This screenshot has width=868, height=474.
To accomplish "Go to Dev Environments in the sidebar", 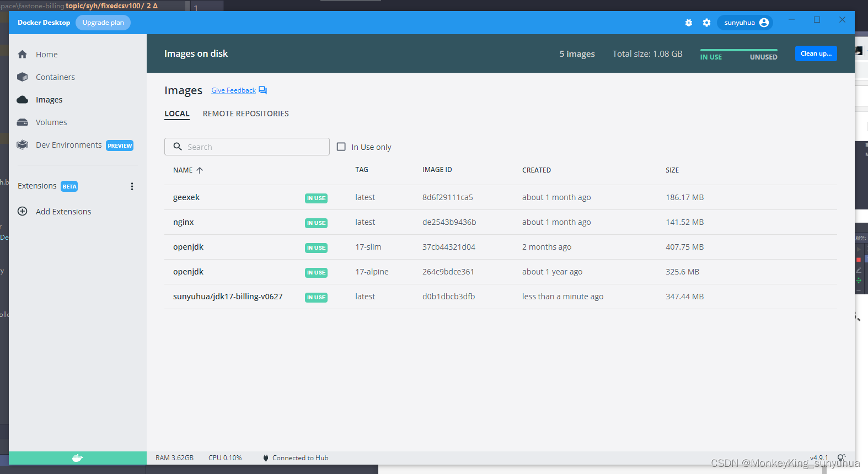I will pyautogui.click(x=69, y=145).
